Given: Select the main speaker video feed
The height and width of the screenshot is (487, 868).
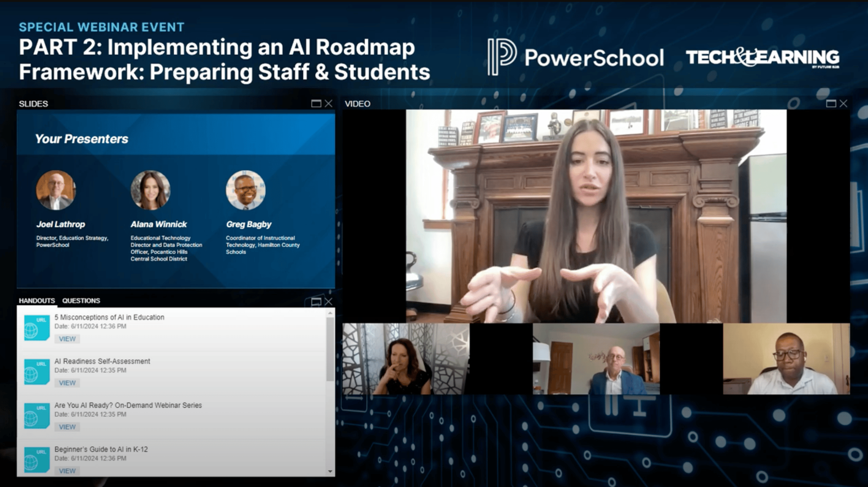Looking at the screenshot, I should click(x=596, y=216).
